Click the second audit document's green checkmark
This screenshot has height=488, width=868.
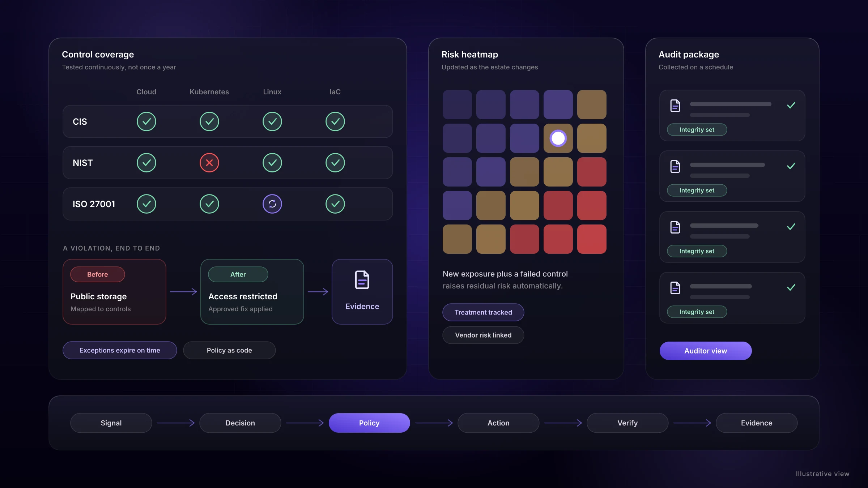791,166
